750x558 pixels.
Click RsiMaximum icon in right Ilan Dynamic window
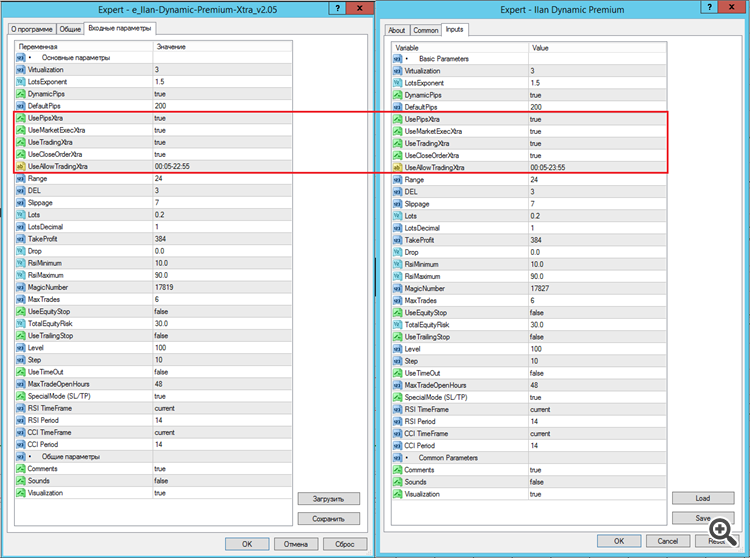pos(397,276)
